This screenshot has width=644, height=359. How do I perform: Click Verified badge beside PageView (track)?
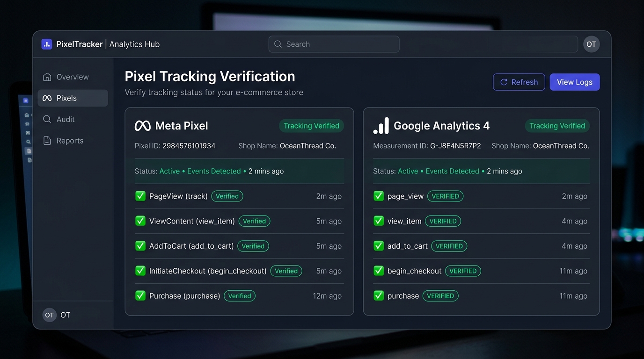pos(227,196)
